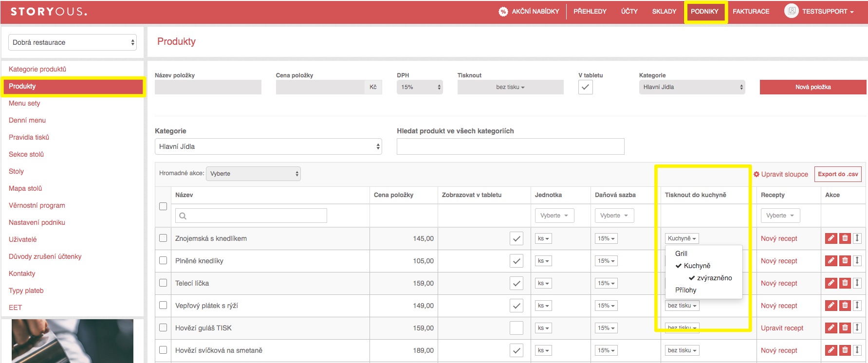Click the Cena položky input field
The image size is (868, 363).
320,87
